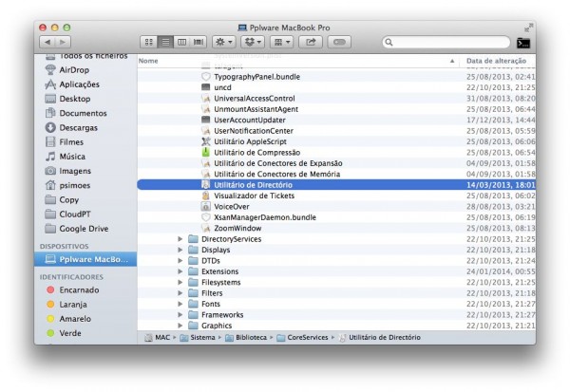570x392 pixels.
Task: Enter full screen with top-right arrows
Action: 529,28
